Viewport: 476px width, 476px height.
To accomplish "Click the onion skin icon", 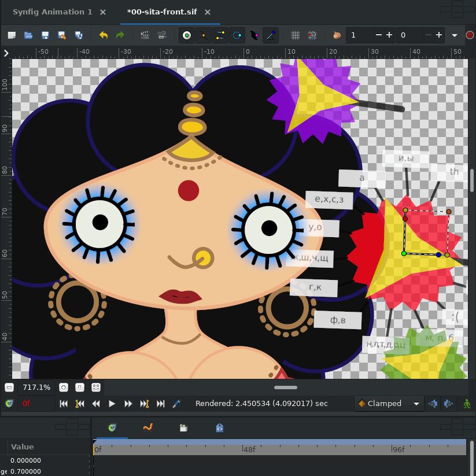I will click(337, 35).
